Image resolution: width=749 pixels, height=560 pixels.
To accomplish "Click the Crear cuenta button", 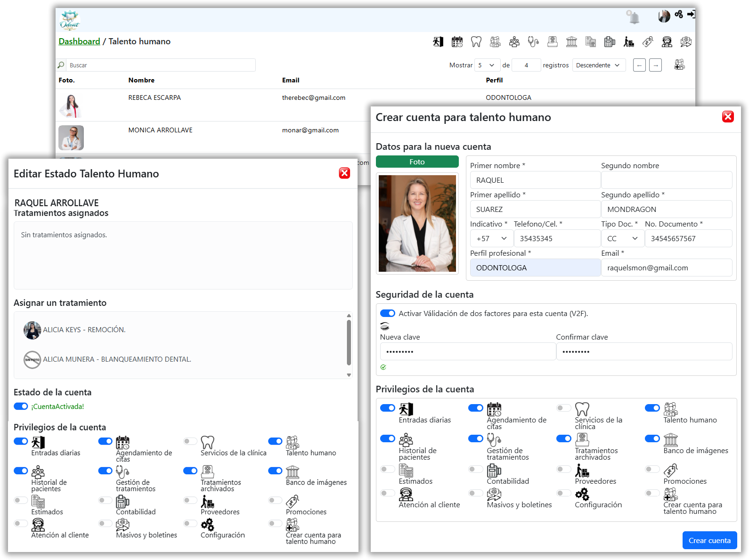I will pos(709,541).
